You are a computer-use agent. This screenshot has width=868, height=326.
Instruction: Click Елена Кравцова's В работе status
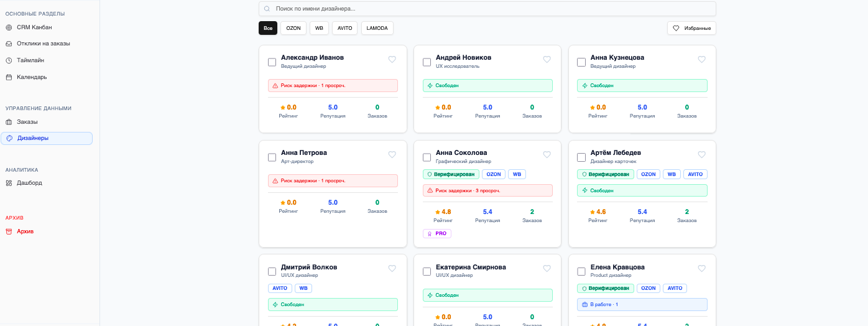(x=642, y=304)
